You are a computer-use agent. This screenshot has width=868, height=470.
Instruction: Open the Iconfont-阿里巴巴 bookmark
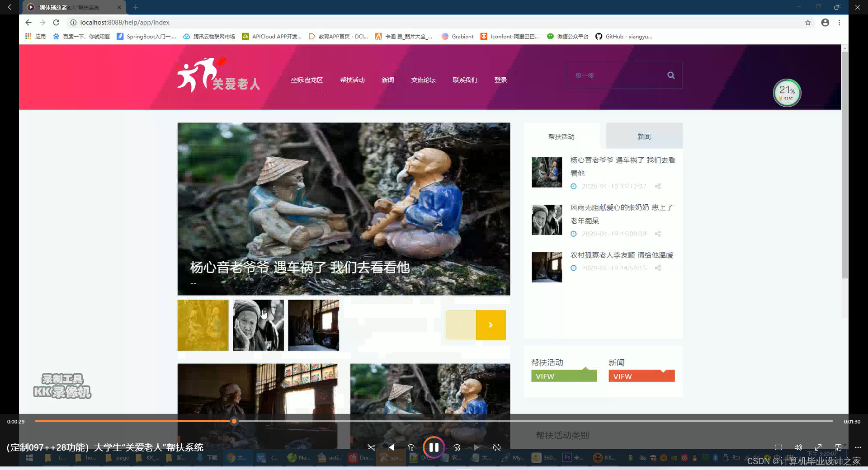pyautogui.click(x=509, y=37)
